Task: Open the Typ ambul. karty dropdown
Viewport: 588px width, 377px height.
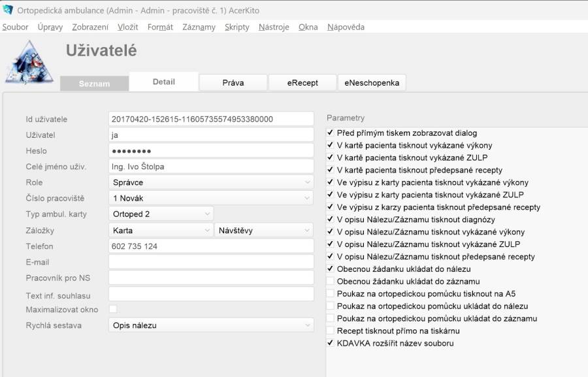Action: point(161,214)
